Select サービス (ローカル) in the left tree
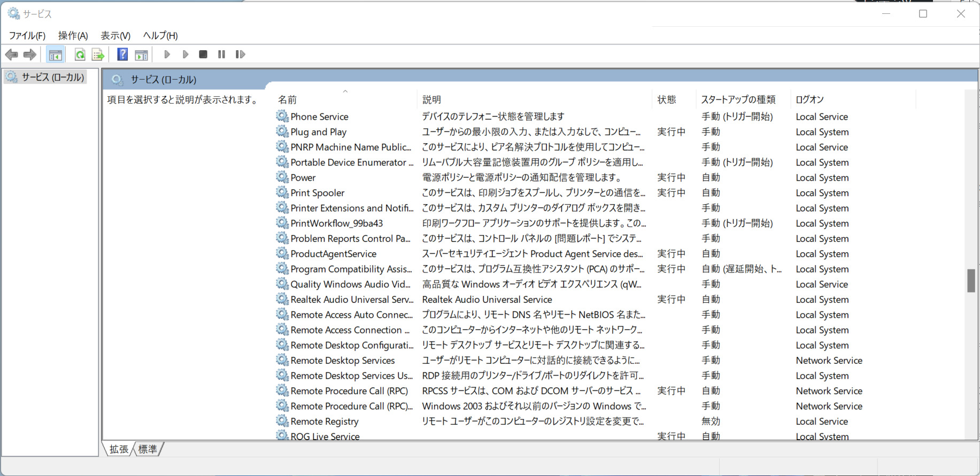 point(45,77)
